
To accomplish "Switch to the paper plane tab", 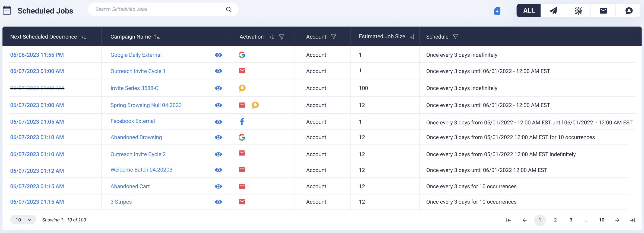I will pyautogui.click(x=553, y=11).
